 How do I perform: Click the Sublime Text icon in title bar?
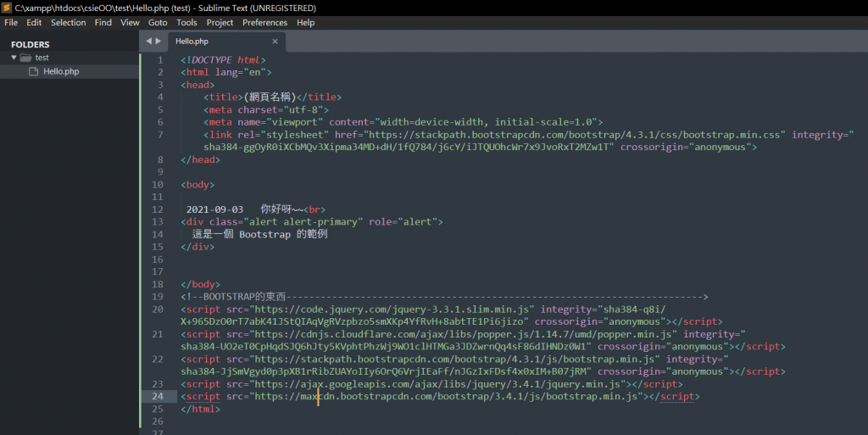[x=7, y=8]
